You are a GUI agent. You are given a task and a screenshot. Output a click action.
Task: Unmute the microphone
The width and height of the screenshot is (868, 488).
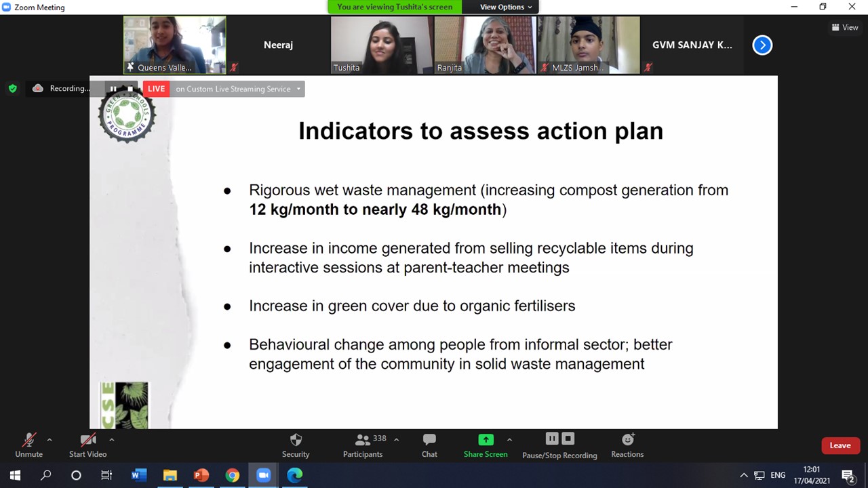[x=28, y=445]
